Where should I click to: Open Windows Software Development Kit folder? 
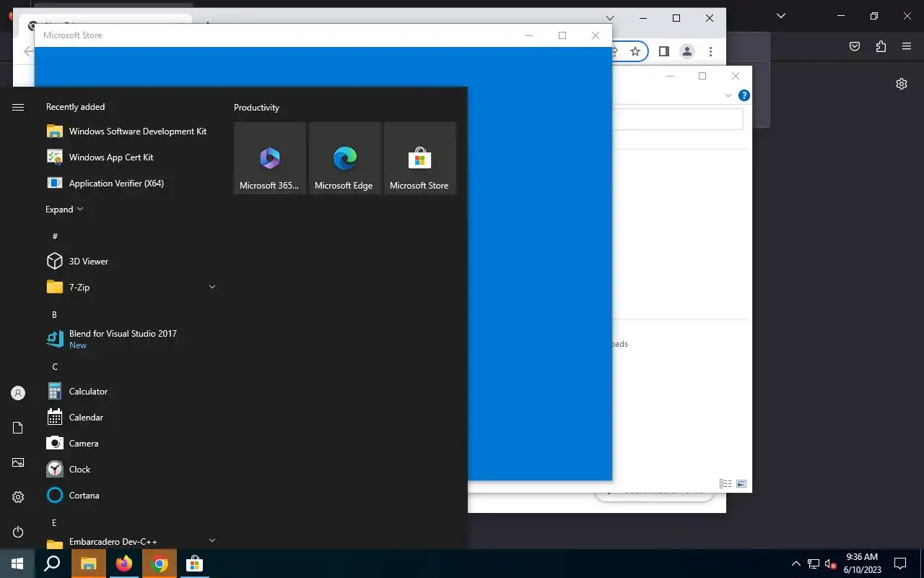tap(131, 131)
